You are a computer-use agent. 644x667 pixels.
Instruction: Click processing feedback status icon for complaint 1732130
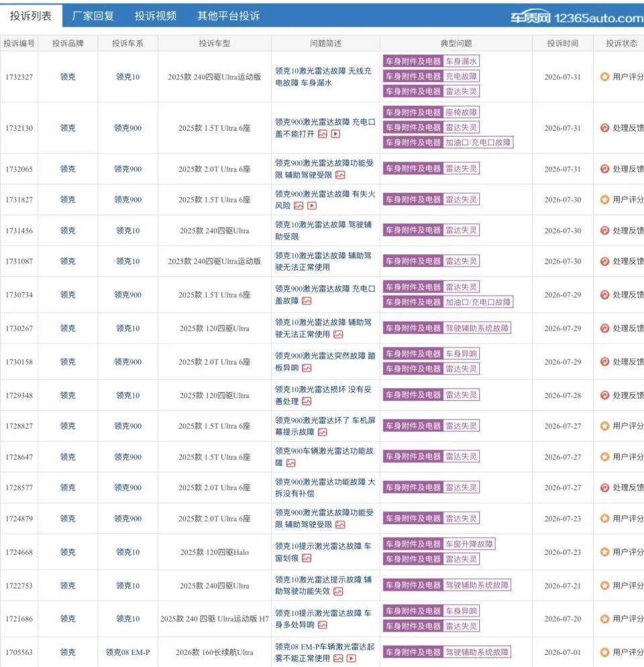(x=604, y=127)
